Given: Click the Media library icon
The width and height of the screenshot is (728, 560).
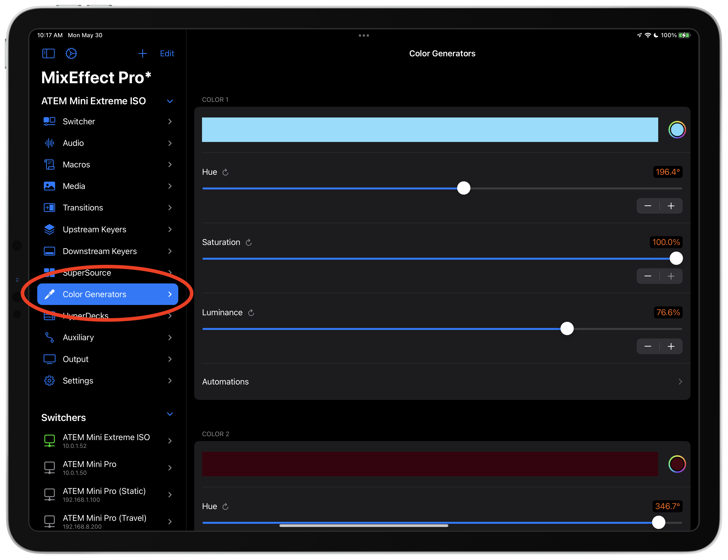Looking at the screenshot, I should [x=49, y=186].
